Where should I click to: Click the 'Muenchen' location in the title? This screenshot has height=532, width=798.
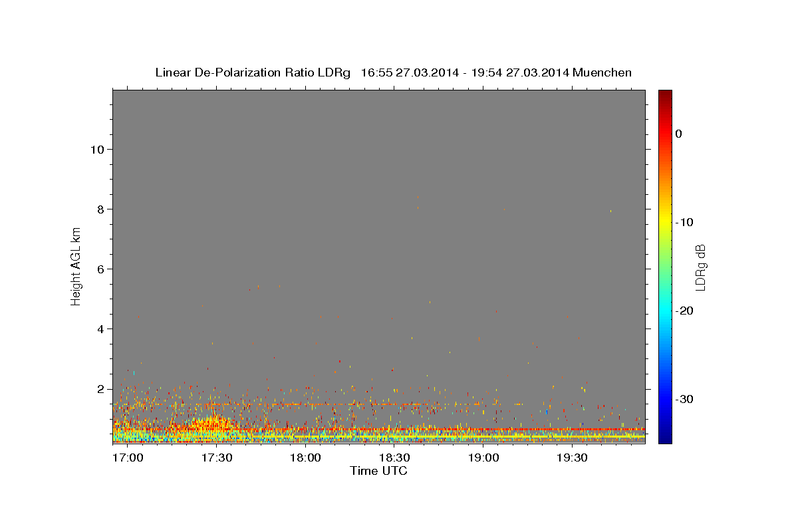pyautogui.click(x=602, y=72)
